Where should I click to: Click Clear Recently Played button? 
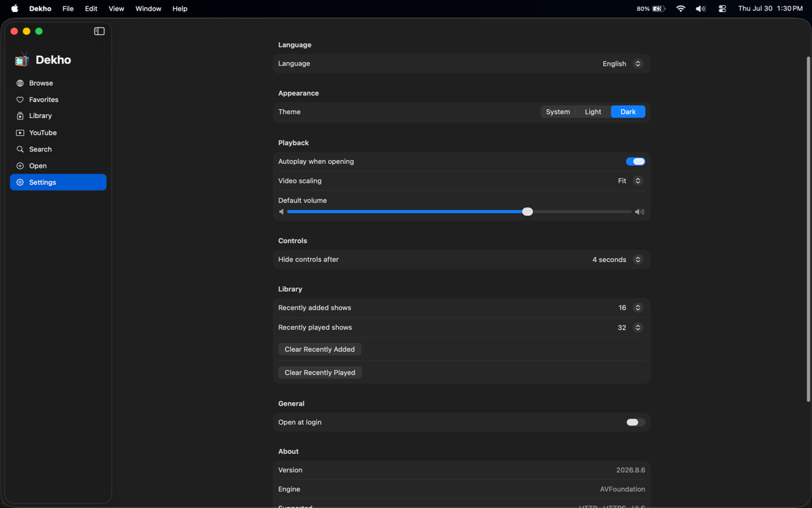coord(320,373)
